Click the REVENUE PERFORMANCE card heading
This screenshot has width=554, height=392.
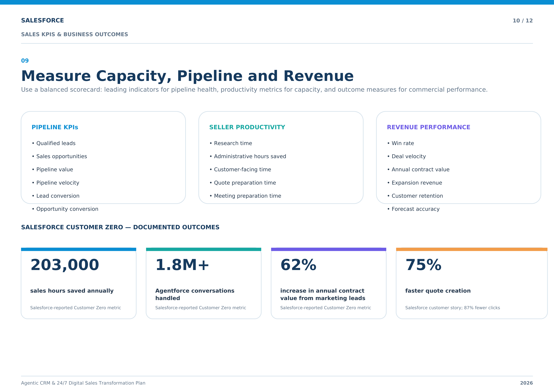coord(429,127)
